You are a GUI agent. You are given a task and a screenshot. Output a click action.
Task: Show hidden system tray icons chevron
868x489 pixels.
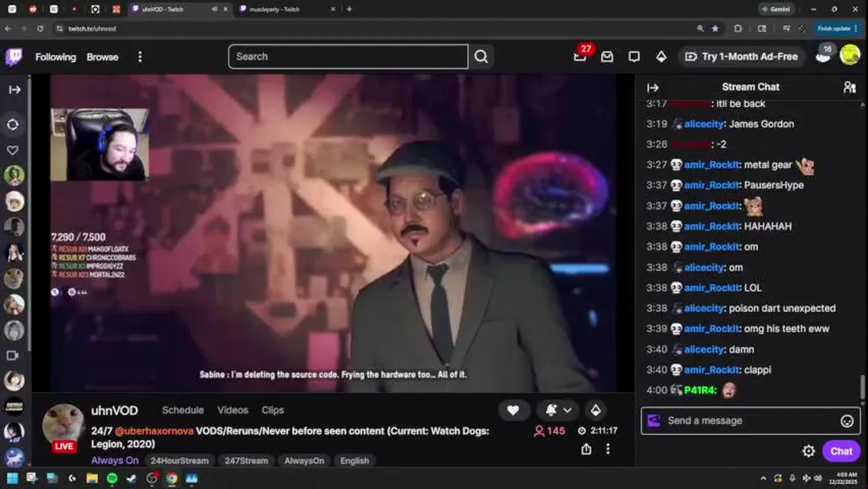(x=763, y=479)
